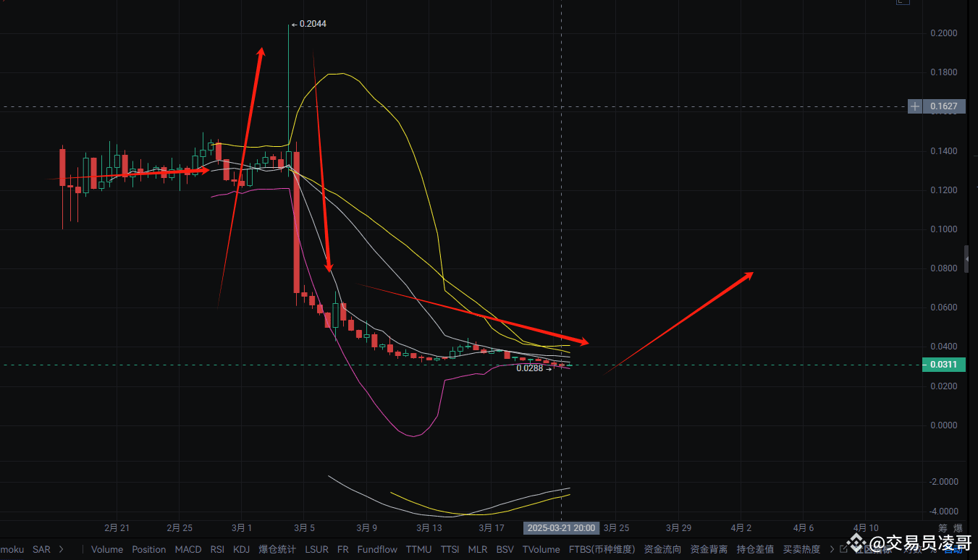Open the Fundflow indicator
The height and width of the screenshot is (560, 978).
click(x=377, y=549)
